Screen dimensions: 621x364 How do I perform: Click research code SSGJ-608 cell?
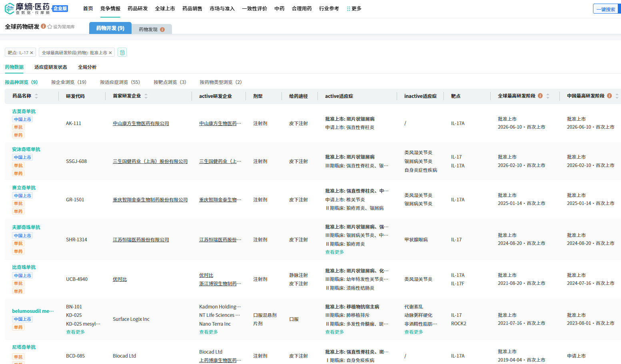click(76, 161)
